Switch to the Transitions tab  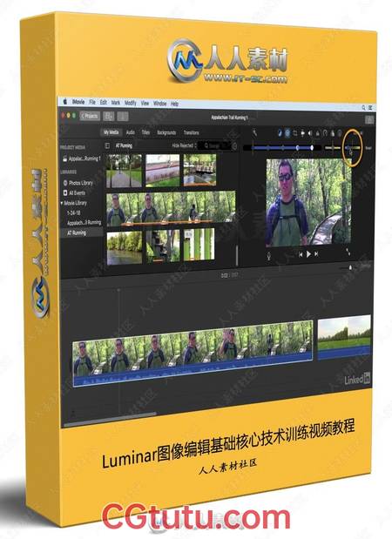tap(191, 132)
